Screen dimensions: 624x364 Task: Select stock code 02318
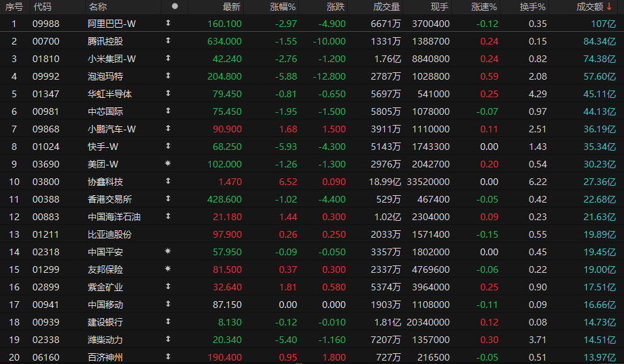(x=46, y=252)
